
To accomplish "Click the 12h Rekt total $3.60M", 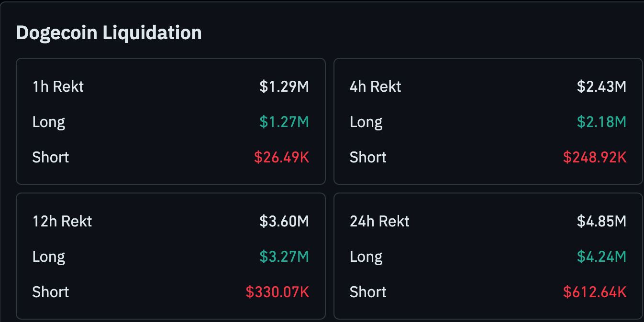I will point(284,221).
